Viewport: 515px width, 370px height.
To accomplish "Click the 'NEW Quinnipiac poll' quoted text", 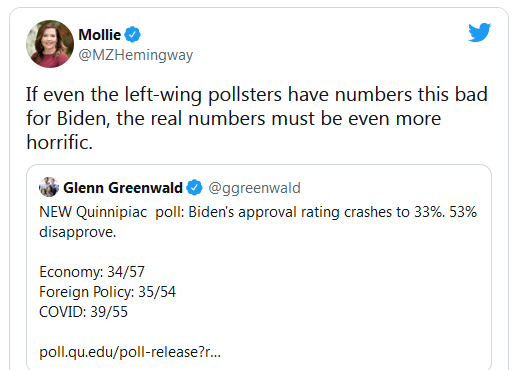I will point(258,222).
